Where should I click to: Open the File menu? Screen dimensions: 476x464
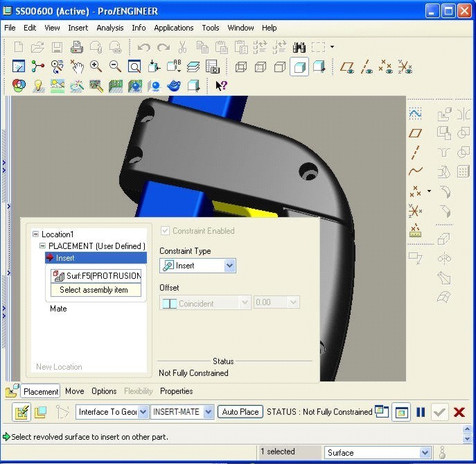click(10, 28)
